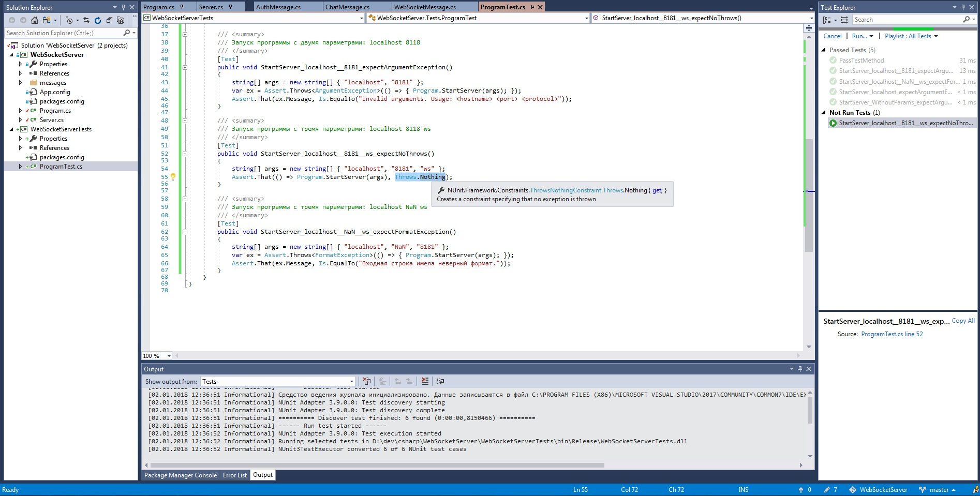Click the running test icon for StartServer_localhost__8181__ws_expectNoThro
This screenshot has height=496, width=980.
[x=833, y=123]
